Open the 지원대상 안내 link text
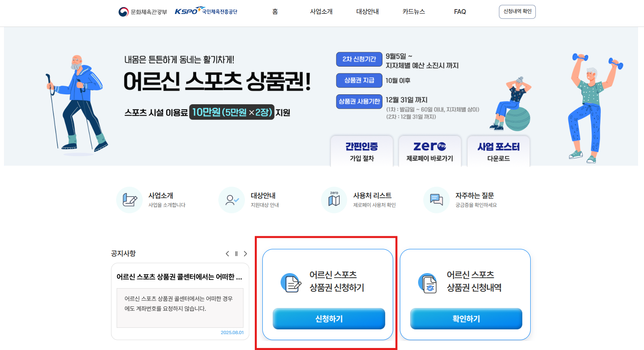 [265, 205]
